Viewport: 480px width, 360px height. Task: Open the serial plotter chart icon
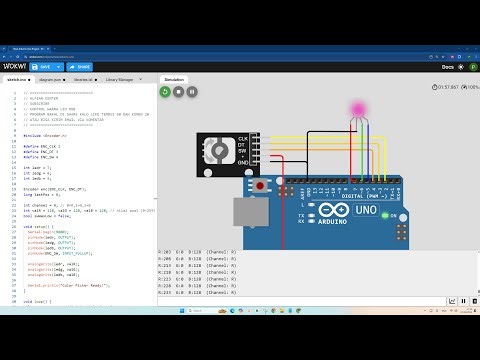point(452,301)
